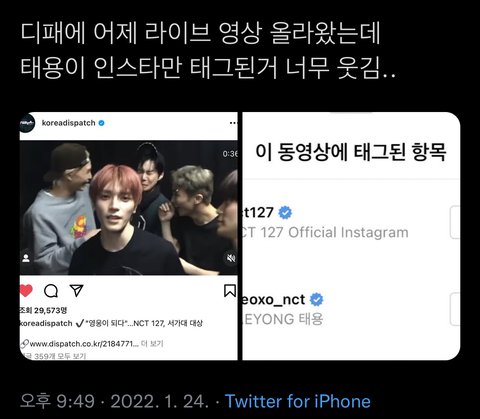The width and height of the screenshot is (480, 419).
Task: Save the post with the bookmark icon
Action: 230,291
